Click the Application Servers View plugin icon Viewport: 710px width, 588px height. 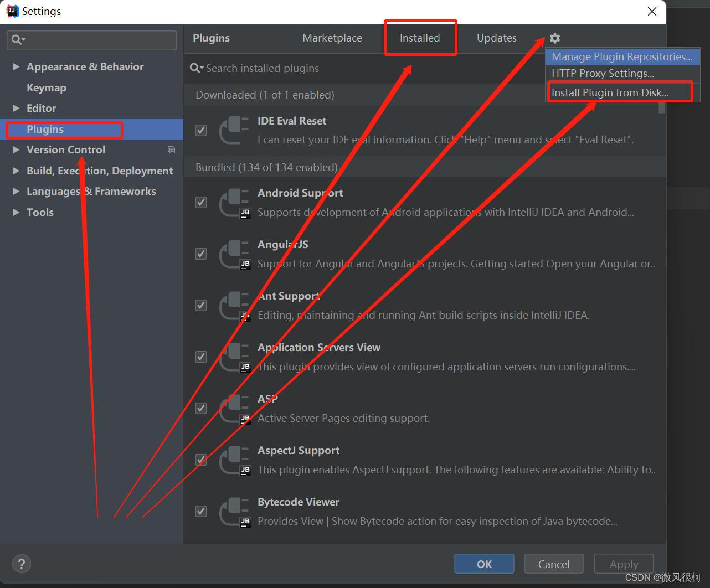point(234,357)
